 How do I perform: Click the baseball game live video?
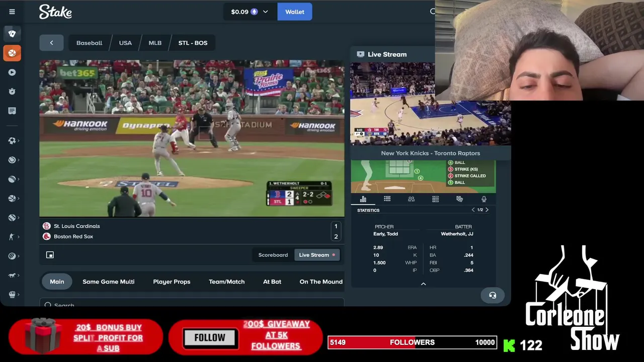(192, 139)
